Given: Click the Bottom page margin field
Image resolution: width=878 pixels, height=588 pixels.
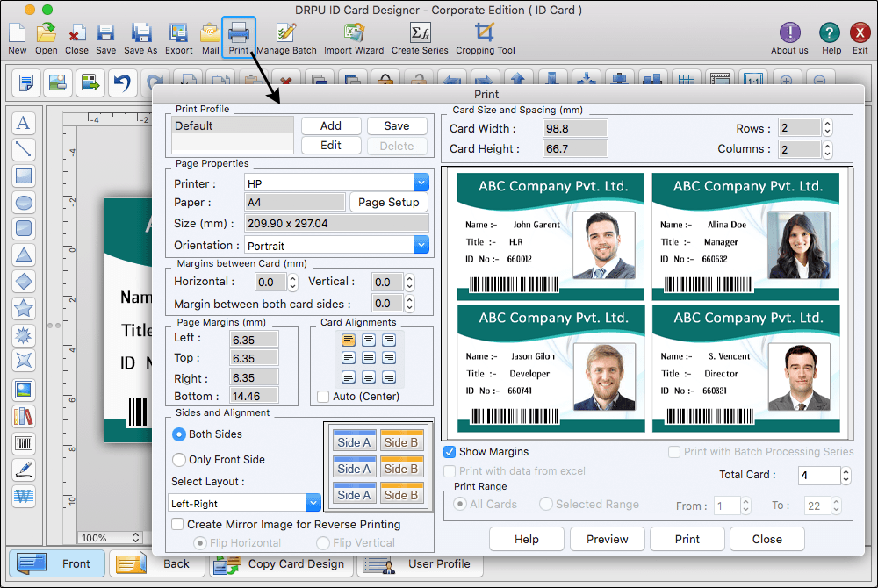Looking at the screenshot, I should (254, 396).
